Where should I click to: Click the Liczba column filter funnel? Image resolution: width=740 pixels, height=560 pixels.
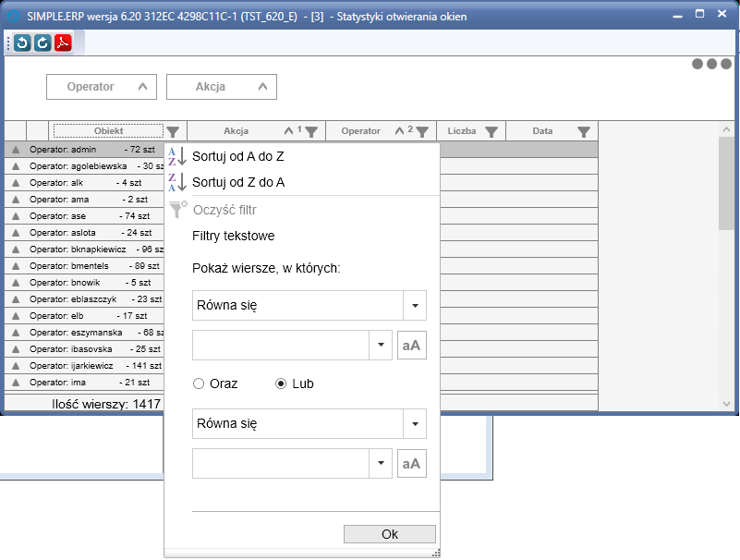click(x=491, y=132)
